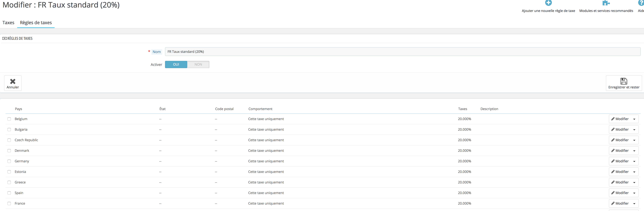
Task: Expand the dropdown arrow on Denmark row
Action: tap(634, 151)
